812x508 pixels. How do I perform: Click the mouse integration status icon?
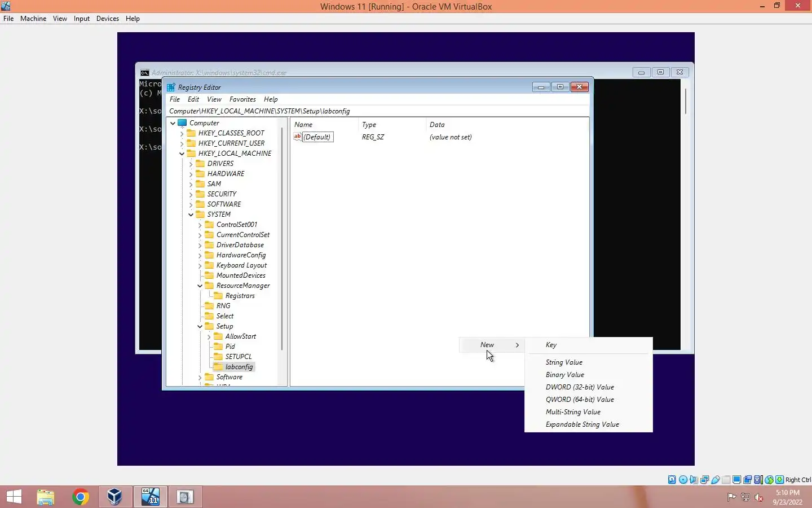pos(769,480)
